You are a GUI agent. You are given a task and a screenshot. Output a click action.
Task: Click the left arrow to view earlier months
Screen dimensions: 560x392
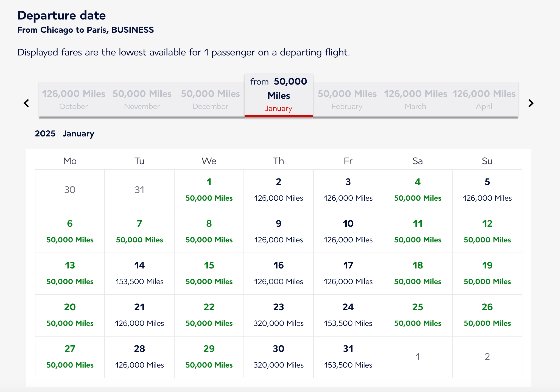(x=26, y=103)
